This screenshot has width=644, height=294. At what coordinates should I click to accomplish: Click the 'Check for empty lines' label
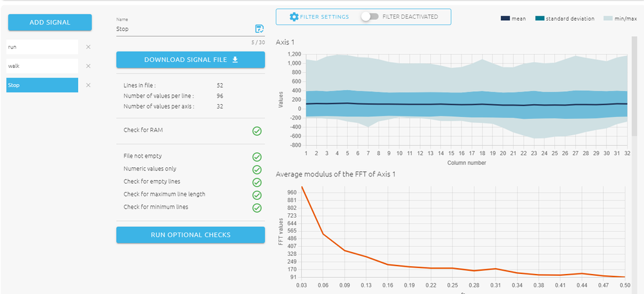152,182
